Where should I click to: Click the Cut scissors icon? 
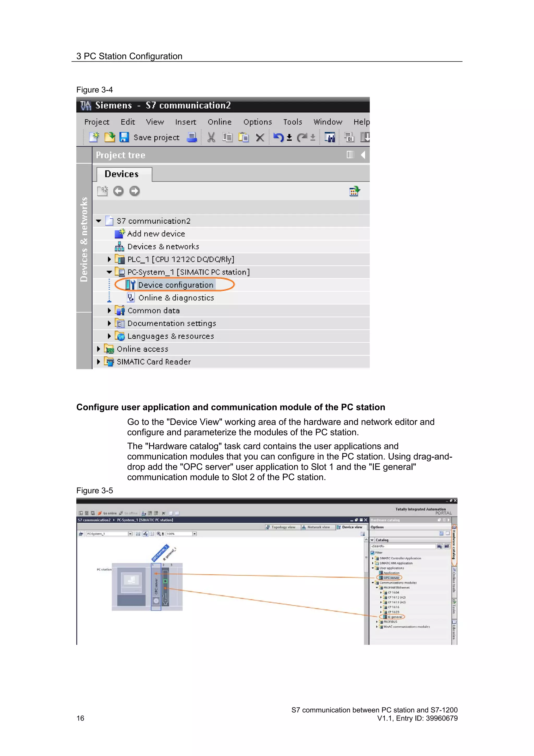tap(211, 137)
